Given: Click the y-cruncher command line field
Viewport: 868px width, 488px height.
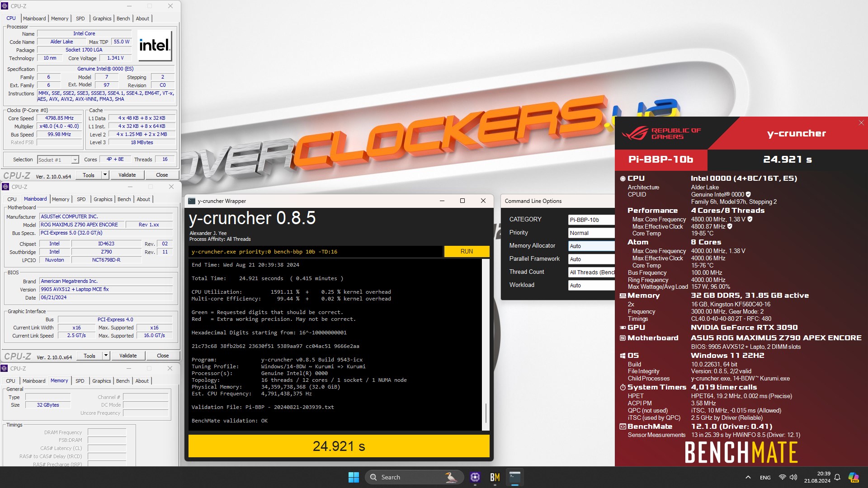Looking at the screenshot, I should pos(316,252).
